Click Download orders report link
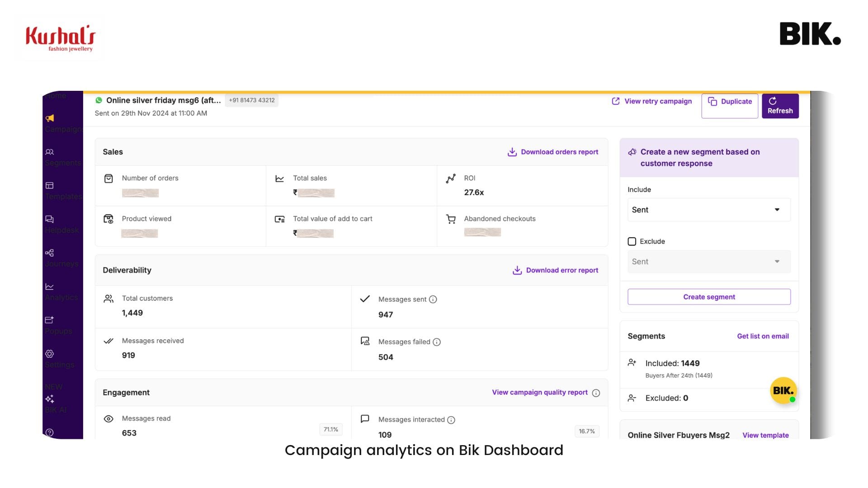The width and height of the screenshot is (868, 488). pos(552,152)
